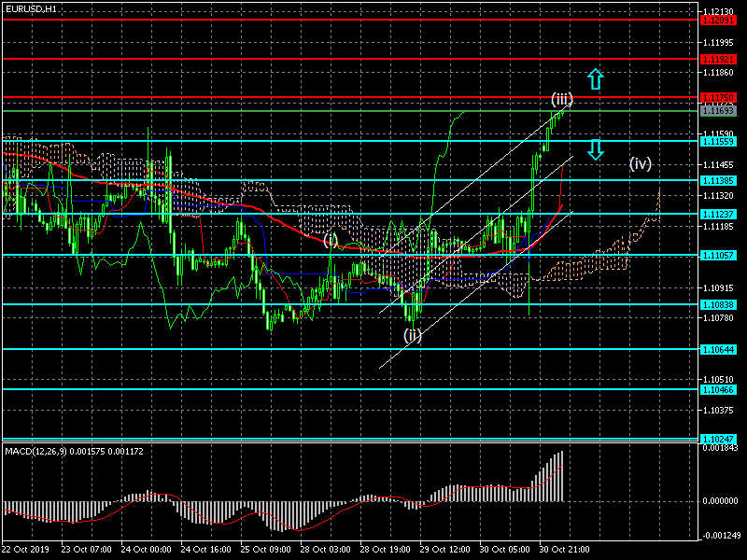Click the 1.10915 price scale value

pos(718,288)
